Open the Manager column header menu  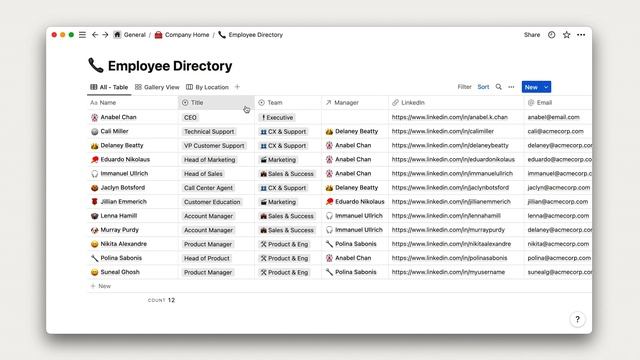pyautogui.click(x=355, y=102)
